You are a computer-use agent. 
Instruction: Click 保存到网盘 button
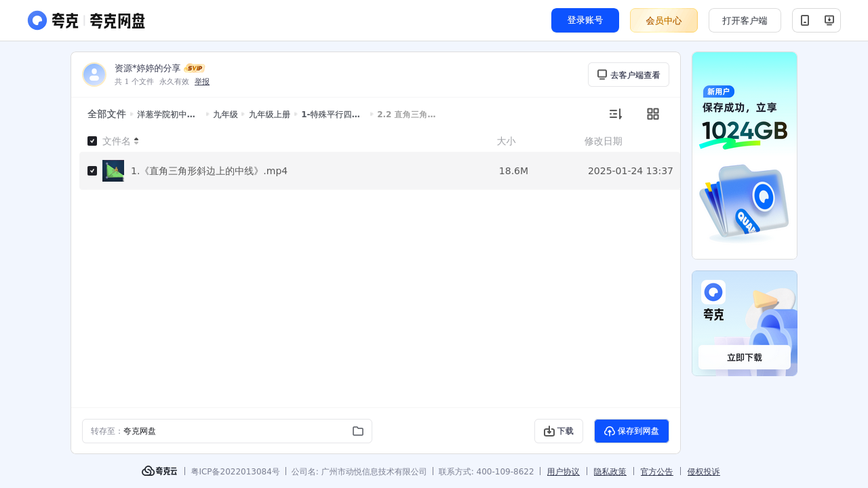(x=631, y=431)
